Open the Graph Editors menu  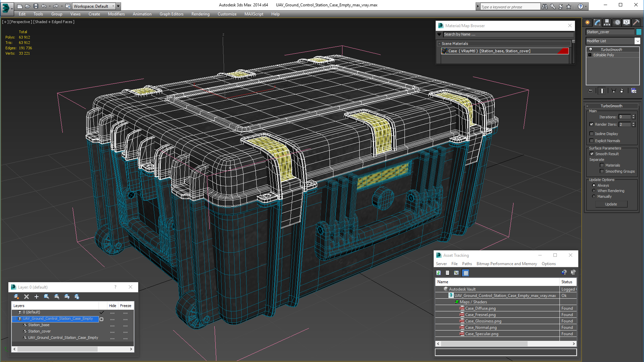point(171,14)
